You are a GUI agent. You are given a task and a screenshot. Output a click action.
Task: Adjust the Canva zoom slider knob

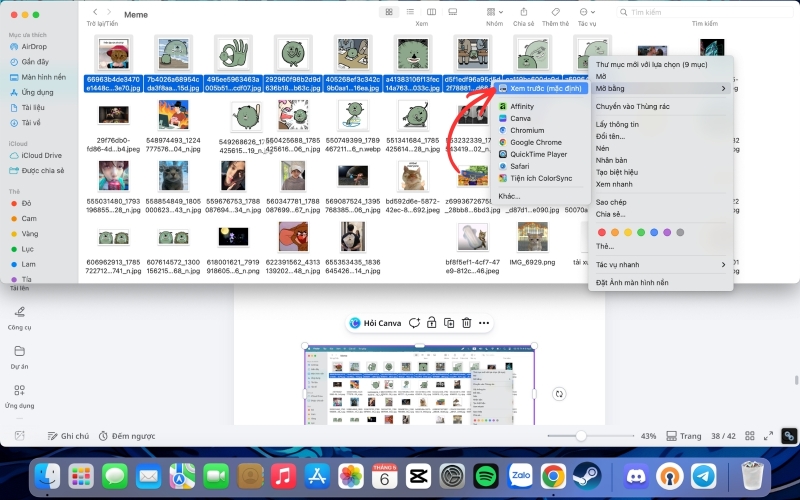[x=581, y=436]
